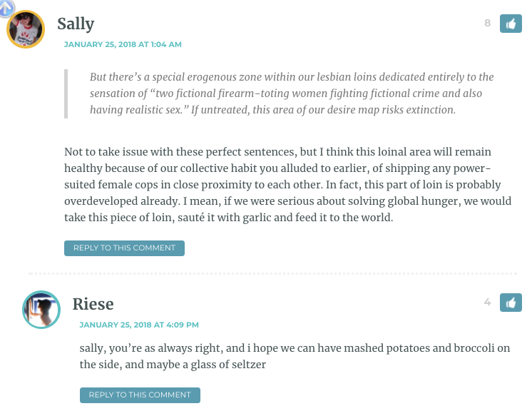Open Riese's profile avatar picture
532x416 pixels.
[41, 310]
